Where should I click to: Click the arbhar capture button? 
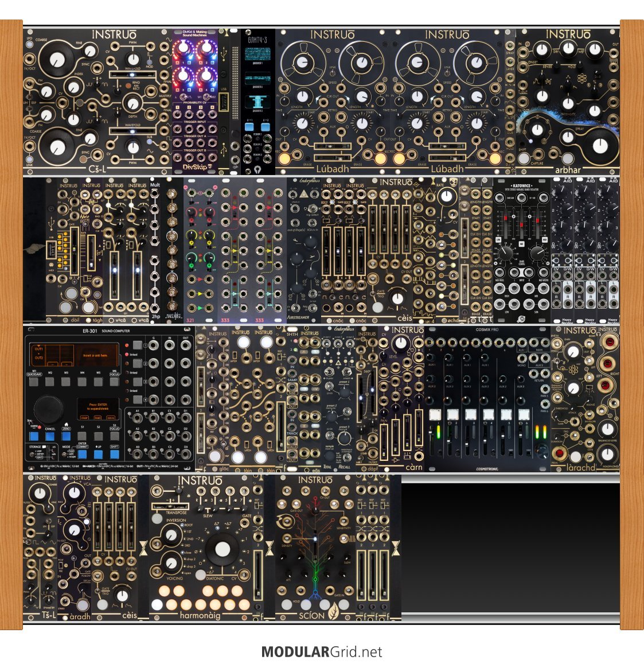(x=524, y=158)
